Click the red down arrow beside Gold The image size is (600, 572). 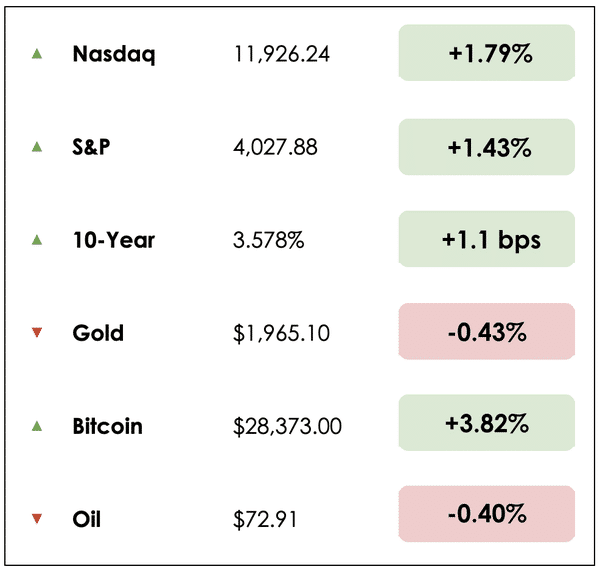(37, 333)
